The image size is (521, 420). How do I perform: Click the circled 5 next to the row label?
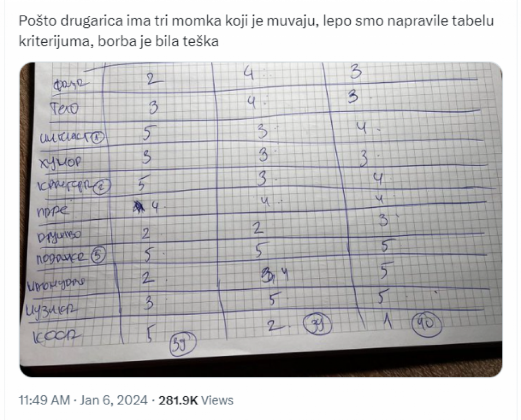(100, 255)
